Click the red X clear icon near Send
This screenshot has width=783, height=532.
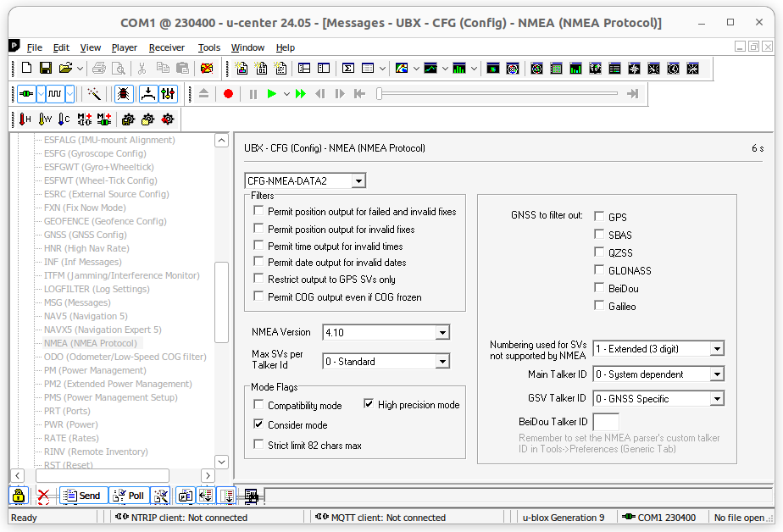[43, 496]
